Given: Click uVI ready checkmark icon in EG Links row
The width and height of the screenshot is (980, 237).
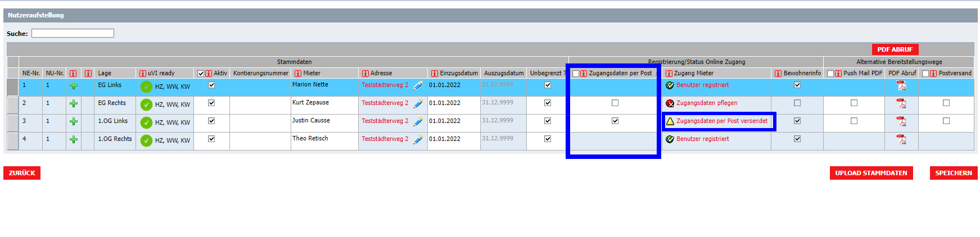Looking at the screenshot, I should 146,86.
